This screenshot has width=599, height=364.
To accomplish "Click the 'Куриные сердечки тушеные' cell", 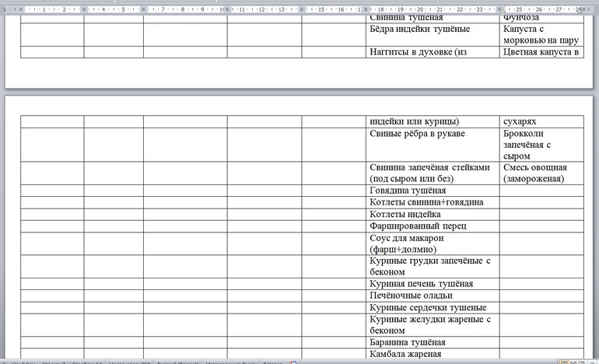I will pyautogui.click(x=428, y=307).
